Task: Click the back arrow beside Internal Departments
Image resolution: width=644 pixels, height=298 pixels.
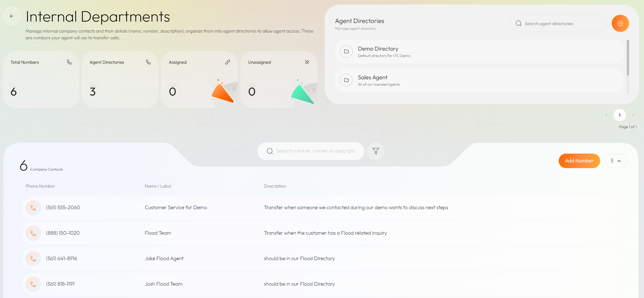Action: point(12,16)
